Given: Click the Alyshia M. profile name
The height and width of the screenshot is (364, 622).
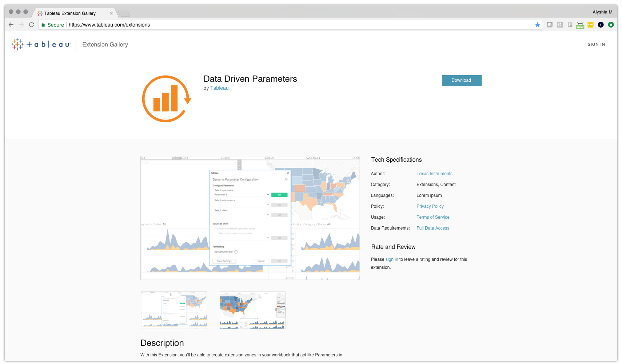Looking at the screenshot, I should [603, 12].
